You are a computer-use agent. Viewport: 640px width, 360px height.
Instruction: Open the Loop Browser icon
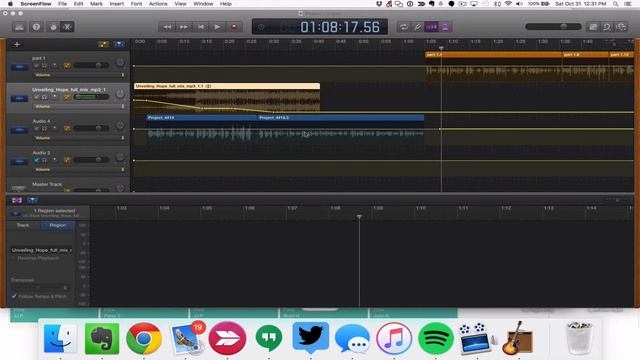tap(607, 27)
